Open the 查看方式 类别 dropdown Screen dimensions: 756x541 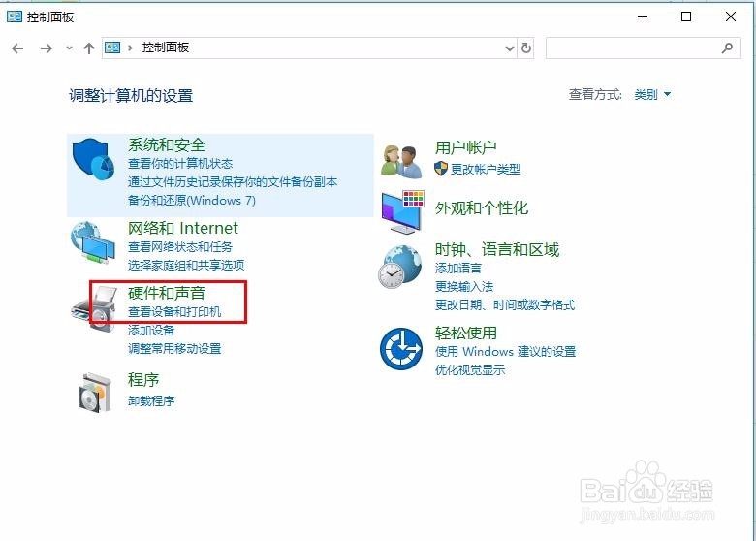tap(653, 94)
